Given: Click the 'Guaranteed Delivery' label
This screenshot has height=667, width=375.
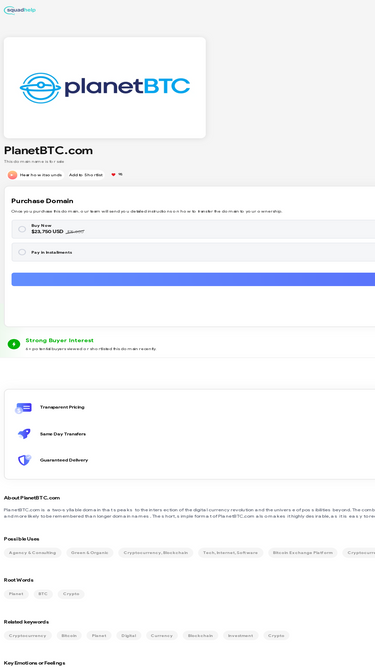Looking at the screenshot, I should 64,460.
